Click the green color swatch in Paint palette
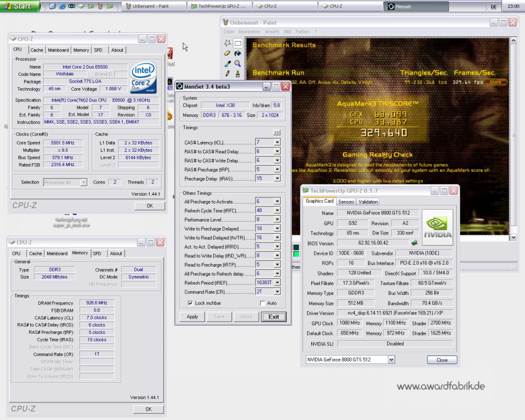 click(x=296, y=254)
